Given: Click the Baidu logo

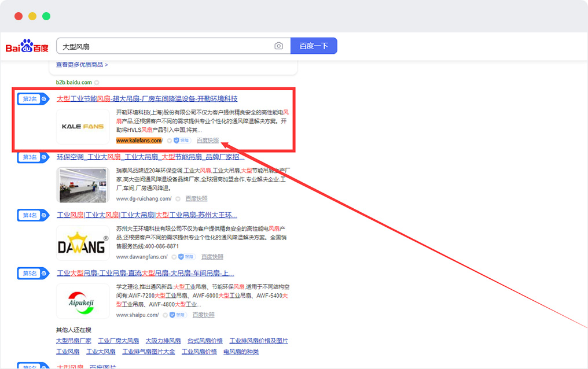Looking at the screenshot, I should point(27,46).
